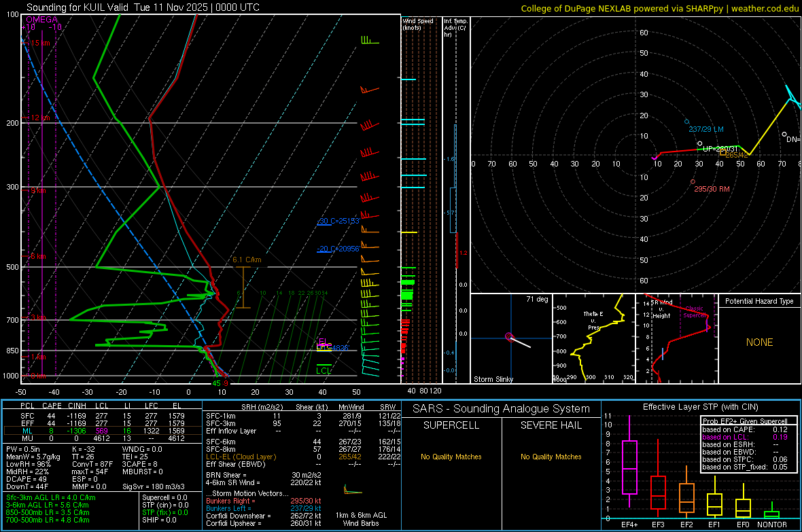The height and width of the screenshot is (532, 802).
Task: Click the 'based on CAPE:' legend line
Action: point(745,429)
